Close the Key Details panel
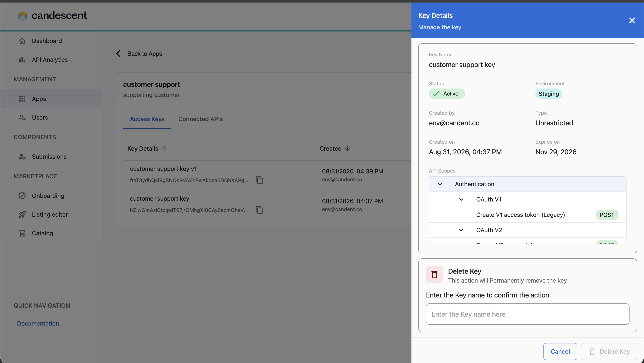This screenshot has height=363, width=644. pyautogui.click(x=632, y=20)
